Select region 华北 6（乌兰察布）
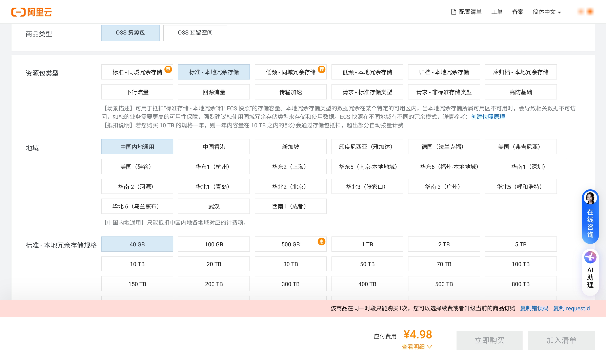606x364 pixels. point(137,206)
